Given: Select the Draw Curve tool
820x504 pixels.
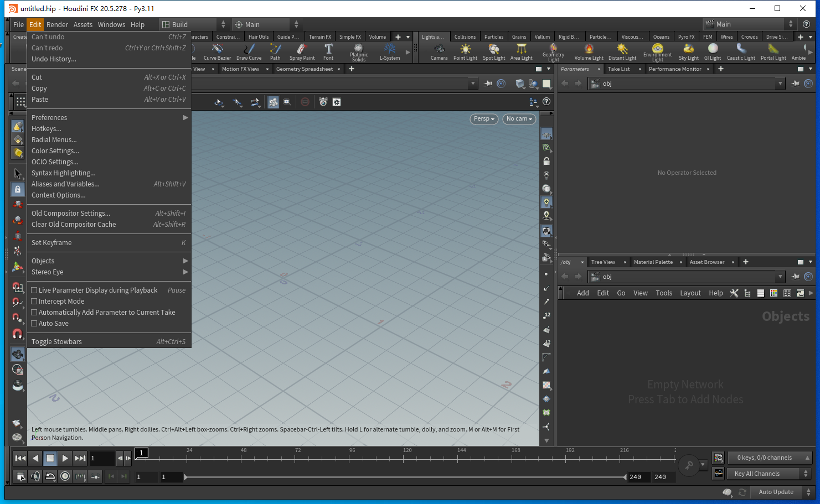Looking at the screenshot, I should tap(249, 52).
